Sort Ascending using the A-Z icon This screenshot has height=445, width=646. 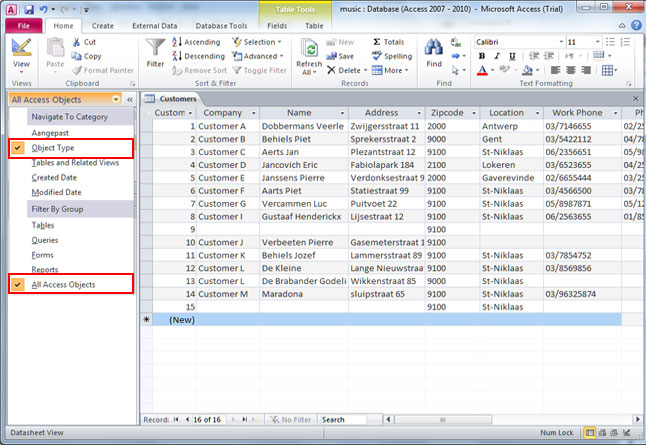point(177,42)
